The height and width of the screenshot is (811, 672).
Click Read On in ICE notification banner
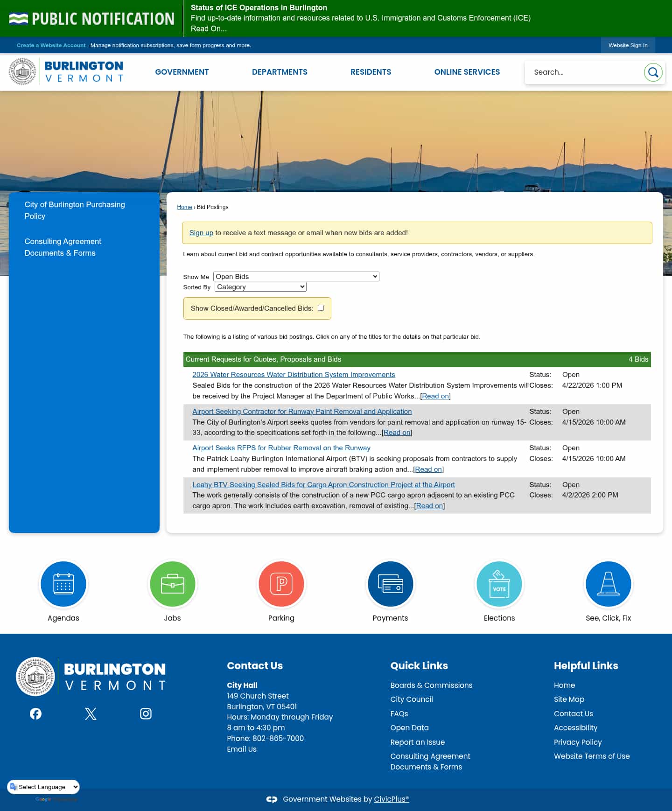coord(209,28)
